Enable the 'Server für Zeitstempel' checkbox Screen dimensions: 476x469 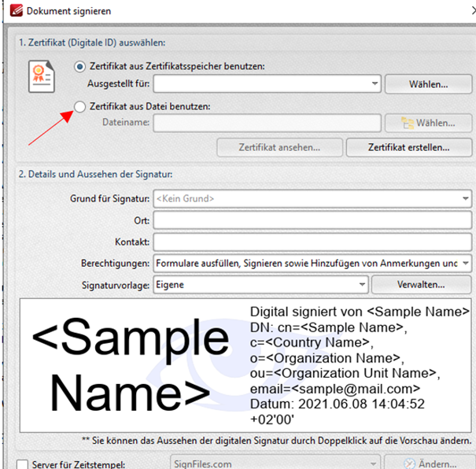click(22, 463)
